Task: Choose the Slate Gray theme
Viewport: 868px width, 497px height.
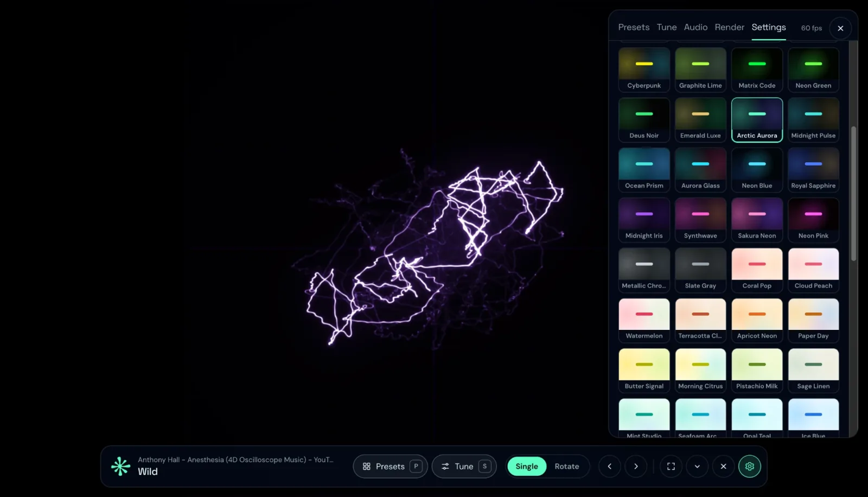Action: (x=700, y=270)
